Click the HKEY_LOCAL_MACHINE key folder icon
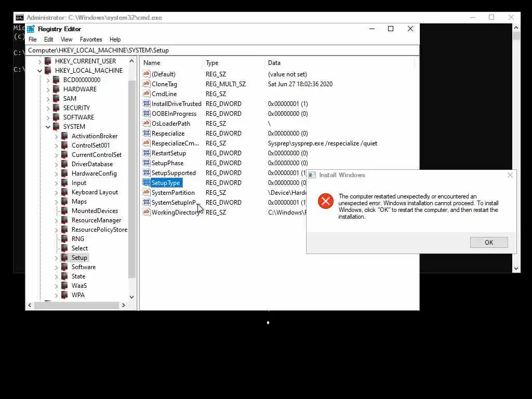The width and height of the screenshot is (532, 399). tap(48, 71)
